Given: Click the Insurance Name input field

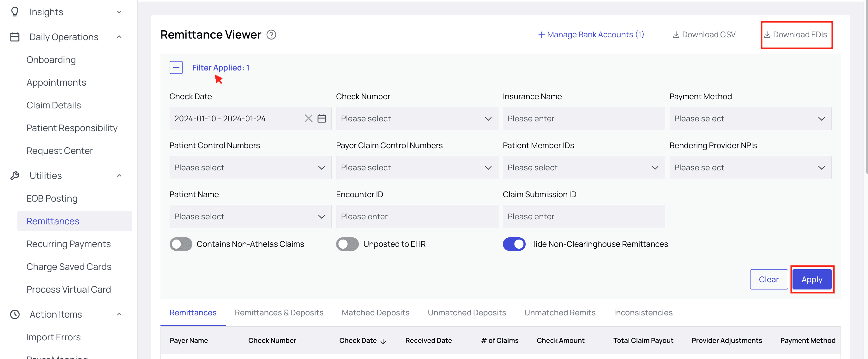Looking at the screenshot, I should [x=584, y=119].
